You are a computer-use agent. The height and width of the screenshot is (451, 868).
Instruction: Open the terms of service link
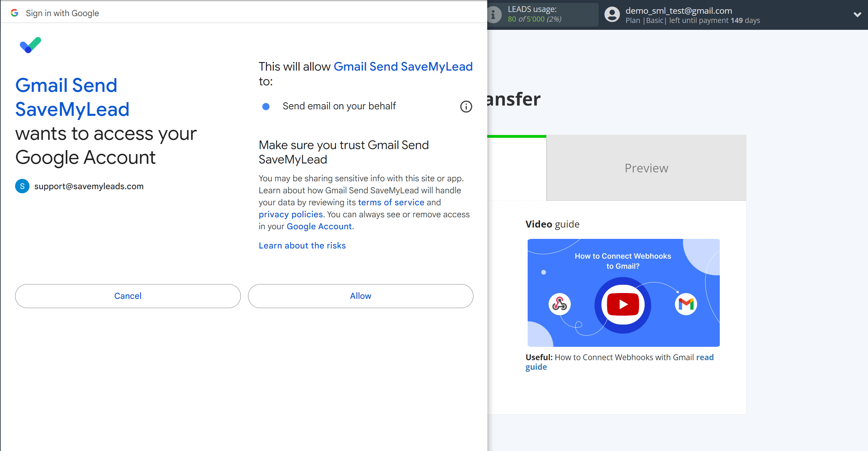coord(391,203)
